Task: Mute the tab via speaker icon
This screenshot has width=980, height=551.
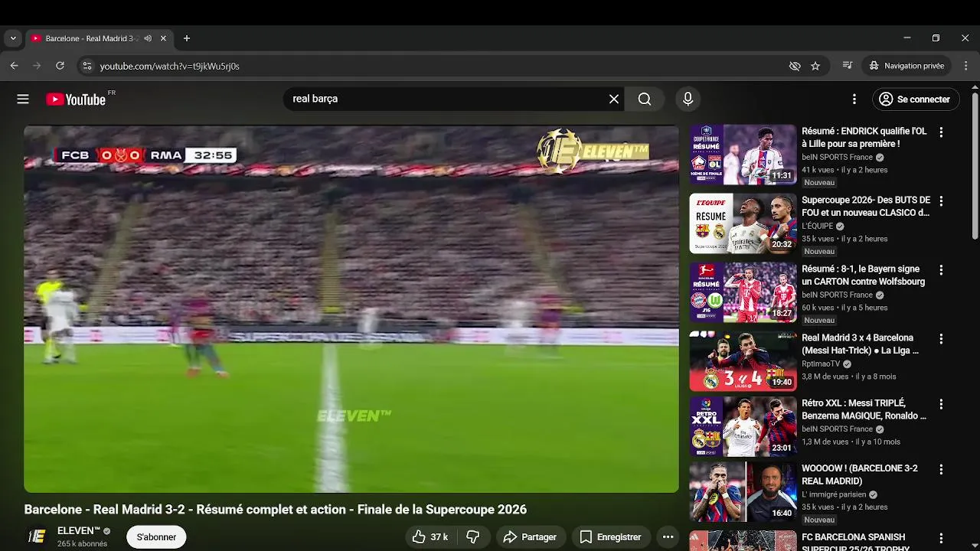Action: click(x=148, y=38)
